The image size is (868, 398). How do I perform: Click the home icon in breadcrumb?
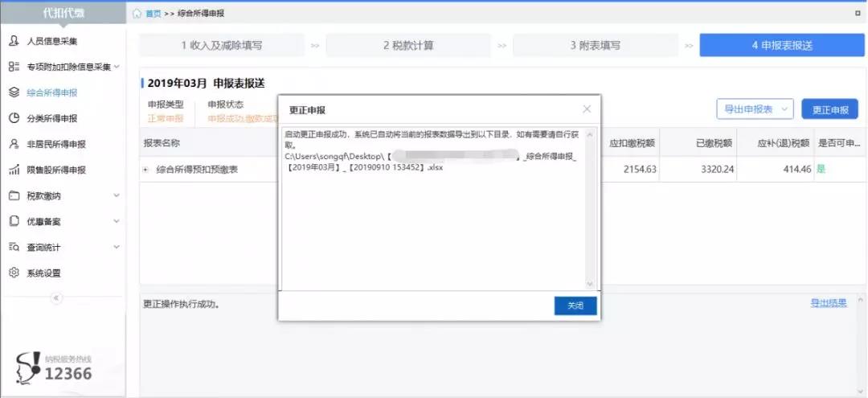coord(137,14)
